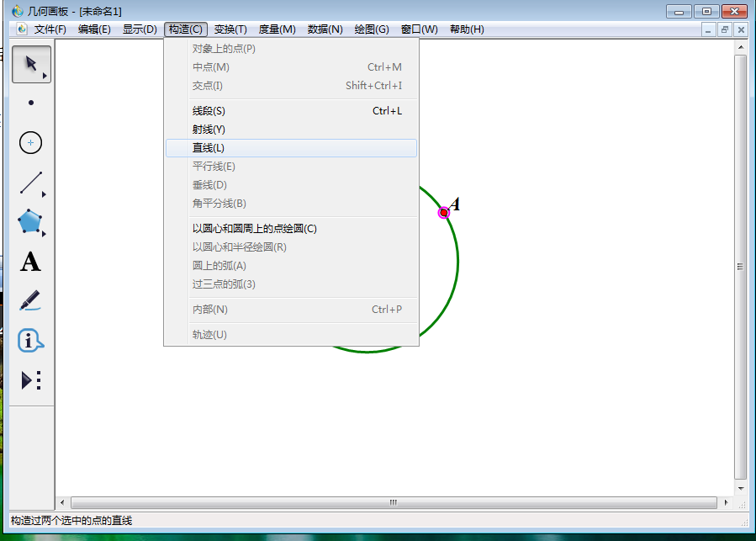Image resolution: width=756 pixels, height=541 pixels.
Task: Choose 线段 from the construct menu
Action: (207, 110)
